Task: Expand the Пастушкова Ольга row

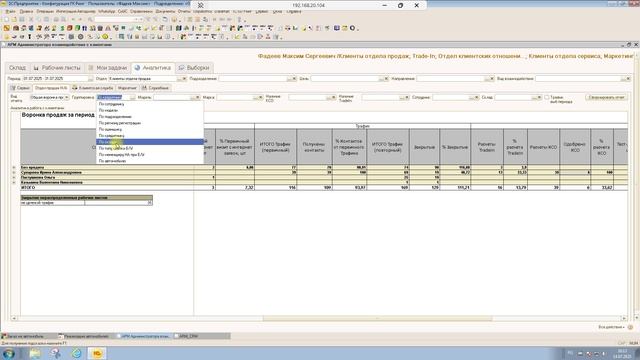Action: click(14, 178)
